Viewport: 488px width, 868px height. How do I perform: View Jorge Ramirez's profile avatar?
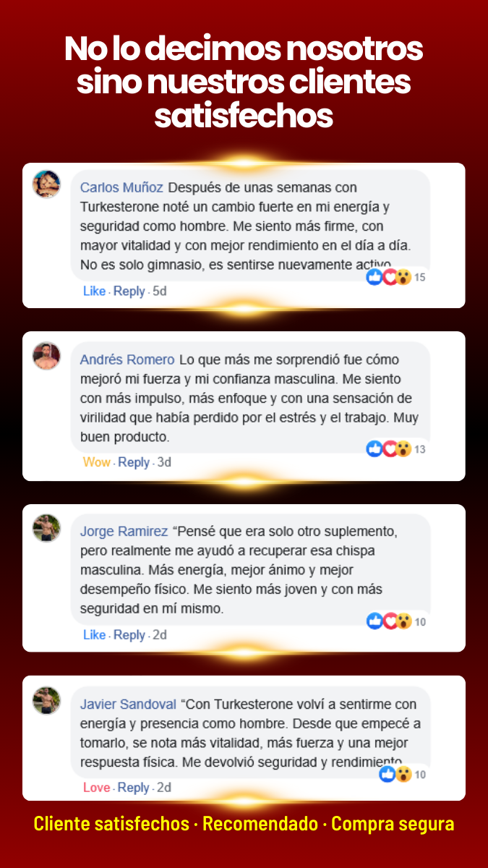pyautogui.click(x=46, y=528)
